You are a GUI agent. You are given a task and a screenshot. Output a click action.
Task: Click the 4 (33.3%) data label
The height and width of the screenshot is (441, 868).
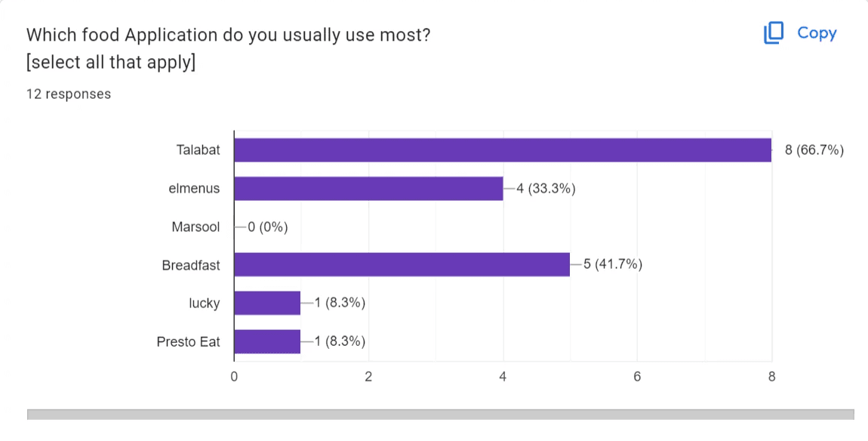(x=546, y=188)
